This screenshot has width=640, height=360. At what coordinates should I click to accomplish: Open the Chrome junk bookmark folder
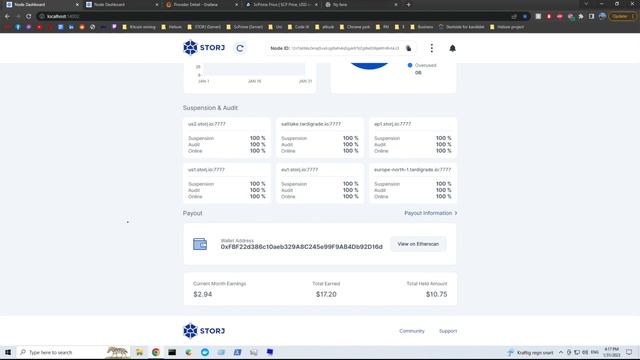(x=355, y=27)
